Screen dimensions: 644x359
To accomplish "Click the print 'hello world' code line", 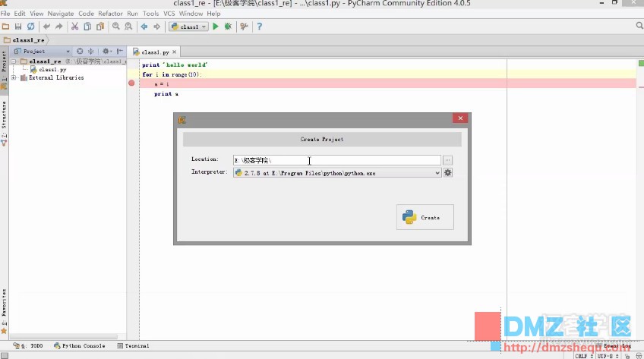I will click(175, 65).
